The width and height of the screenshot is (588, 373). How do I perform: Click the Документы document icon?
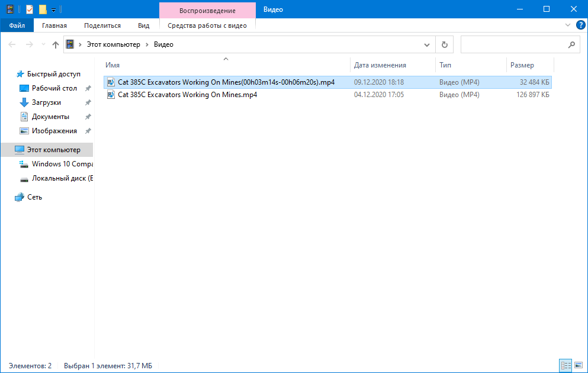[24, 117]
